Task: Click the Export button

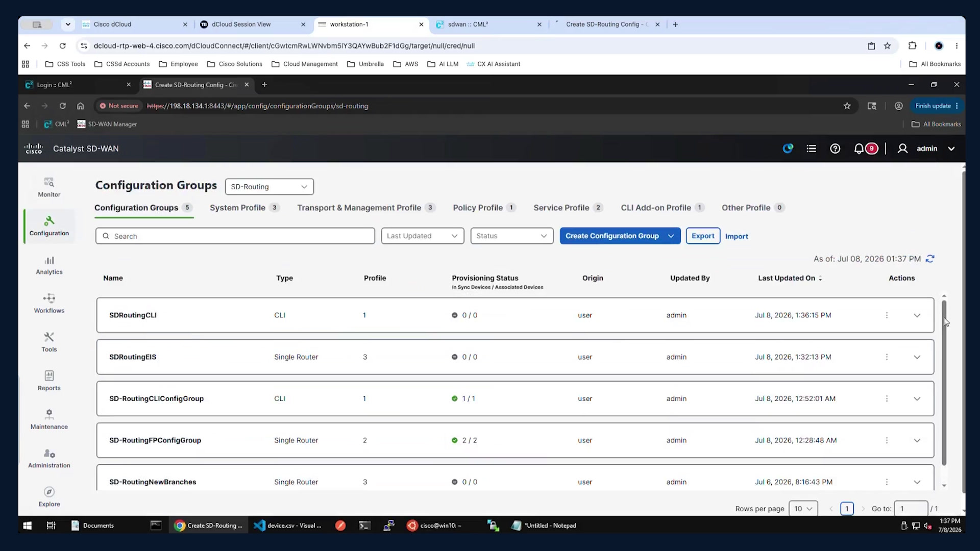Action: [703, 236]
